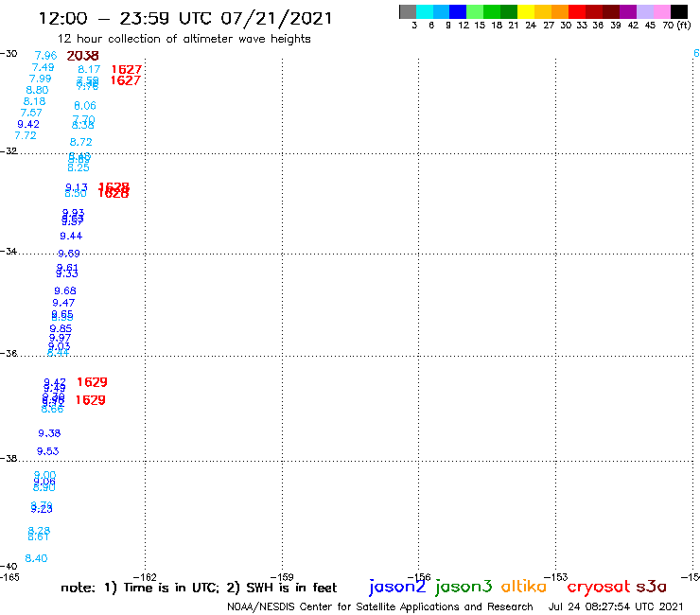
Task: Choose the lavender swatch above label 45
Action: pos(644,11)
